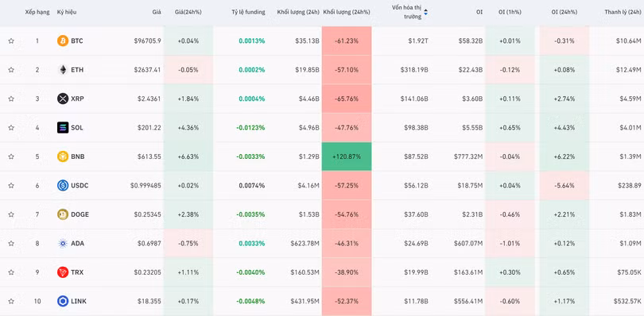Click the BNB coin logo
Screen dimensions: 644x316
click(63, 156)
